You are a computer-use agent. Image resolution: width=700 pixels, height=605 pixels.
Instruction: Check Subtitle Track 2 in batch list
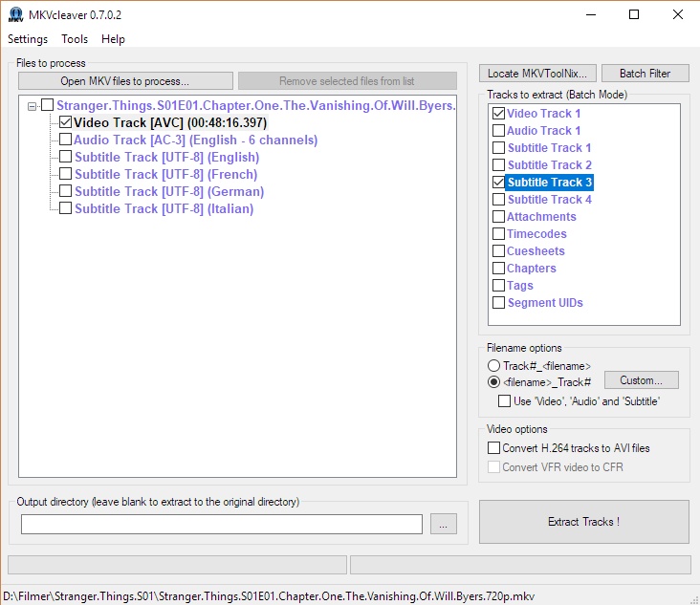pyautogui.click(x=498, y=165)
